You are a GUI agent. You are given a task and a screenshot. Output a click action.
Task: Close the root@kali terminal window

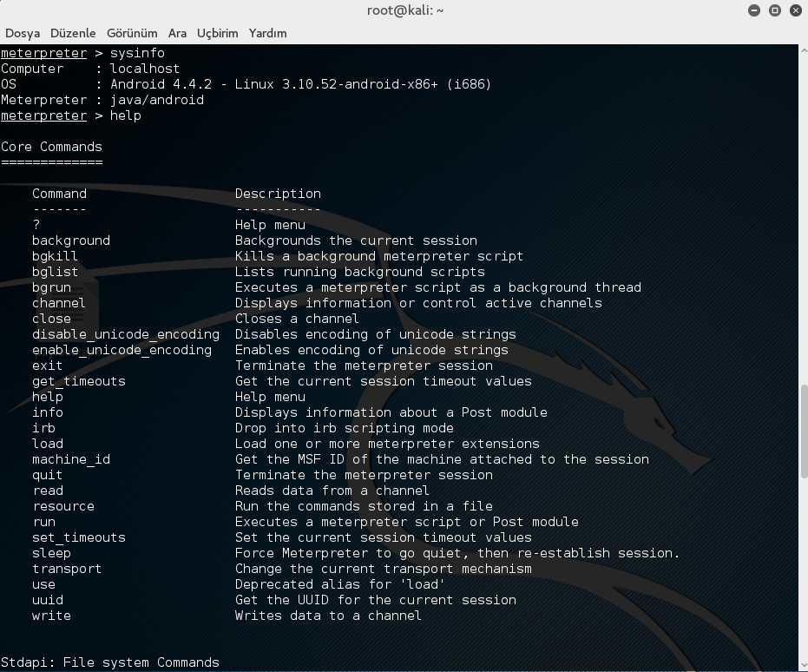point(793,10)
